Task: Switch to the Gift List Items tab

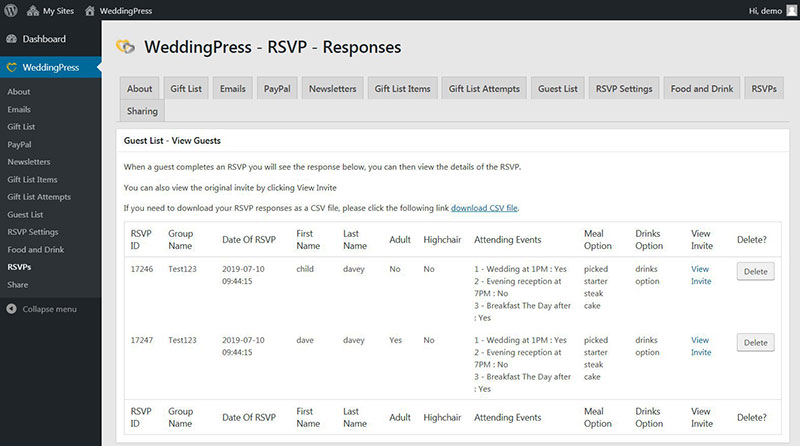Action: tap(403, 88)
